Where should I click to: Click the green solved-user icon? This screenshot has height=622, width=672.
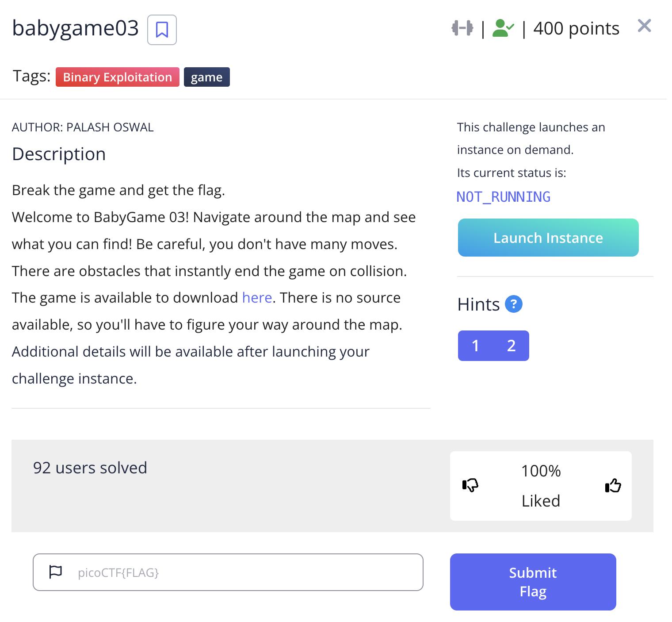[x=503, y=28]
